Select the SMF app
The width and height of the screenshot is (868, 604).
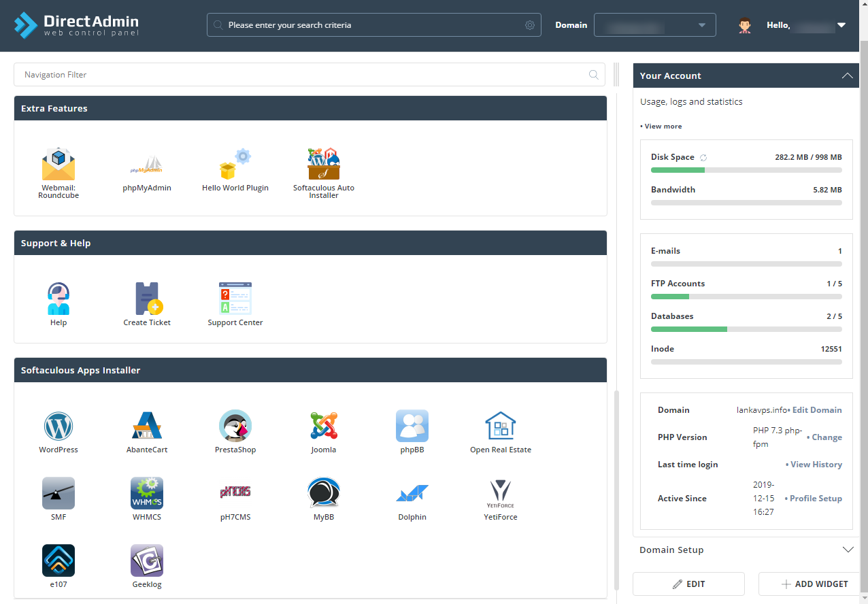point(59,499)
